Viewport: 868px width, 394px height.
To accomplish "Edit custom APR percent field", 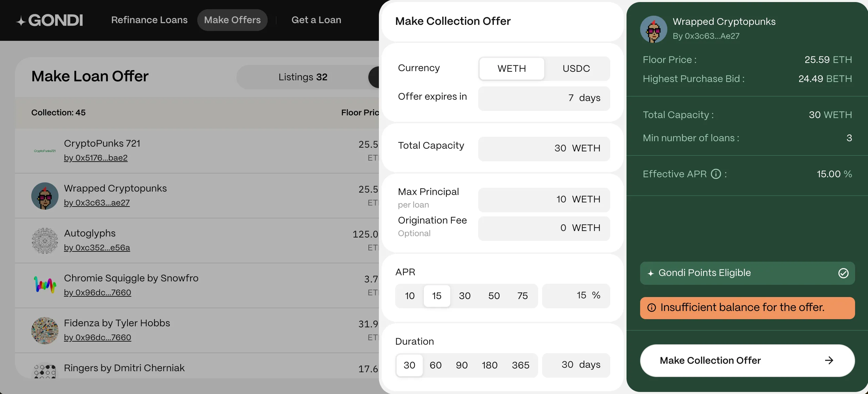I will (x=576, y=296).
